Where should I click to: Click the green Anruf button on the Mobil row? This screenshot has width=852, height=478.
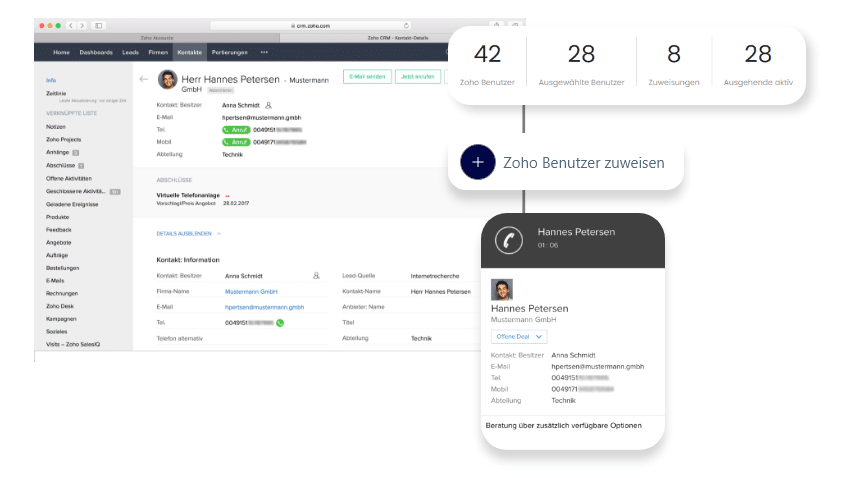(x=236, y=142)
